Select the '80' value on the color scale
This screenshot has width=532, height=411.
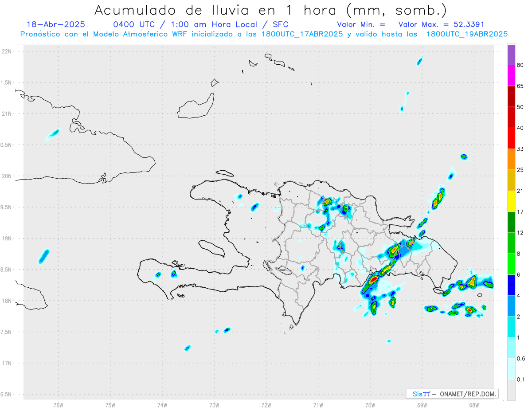520,65
